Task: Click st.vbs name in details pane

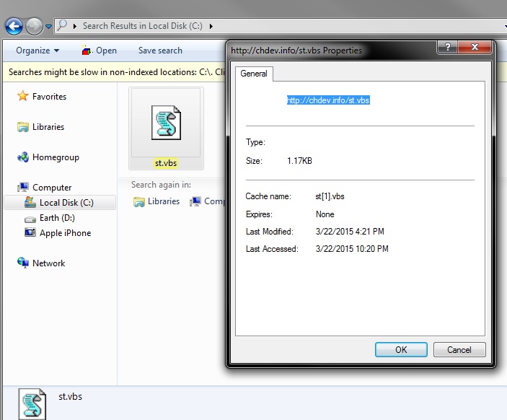Action: click(70, 397)
